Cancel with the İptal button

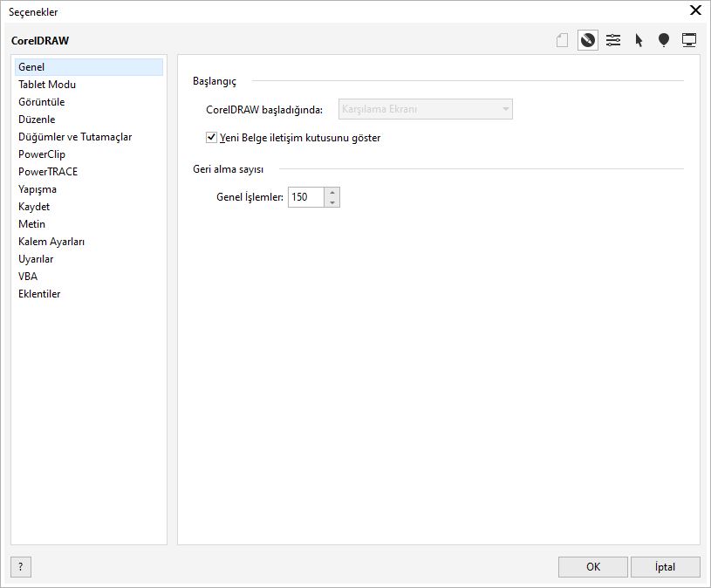(x=666, y=567)
